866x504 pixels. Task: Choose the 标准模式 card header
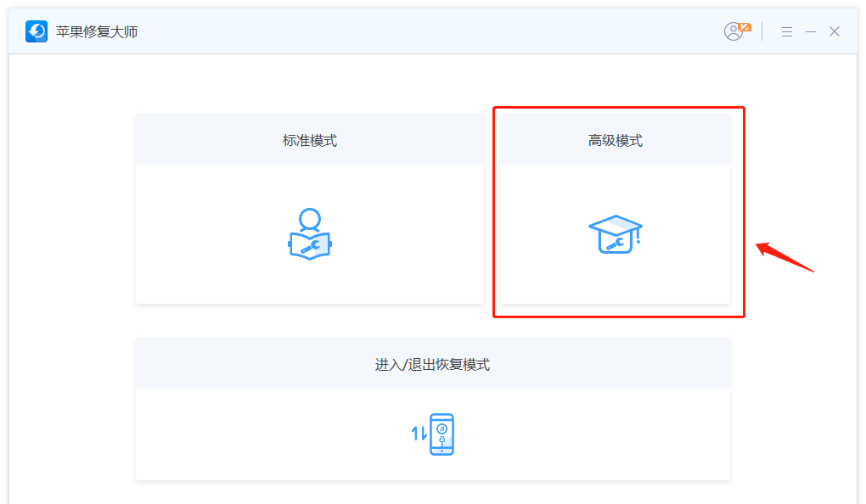pyautogui.click(x=310, y=140)
